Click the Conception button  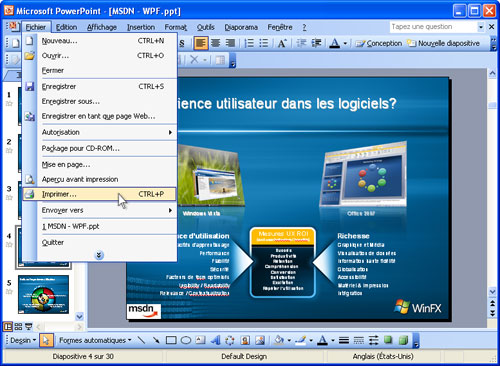point(379,43)
